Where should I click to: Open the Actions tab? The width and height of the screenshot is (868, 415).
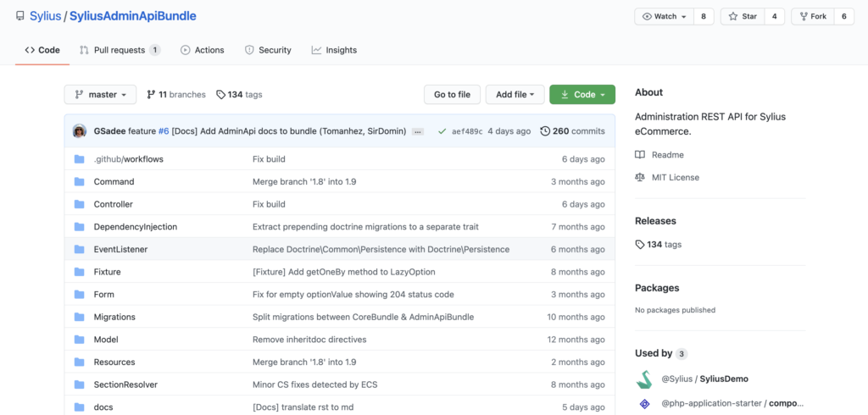202,50
